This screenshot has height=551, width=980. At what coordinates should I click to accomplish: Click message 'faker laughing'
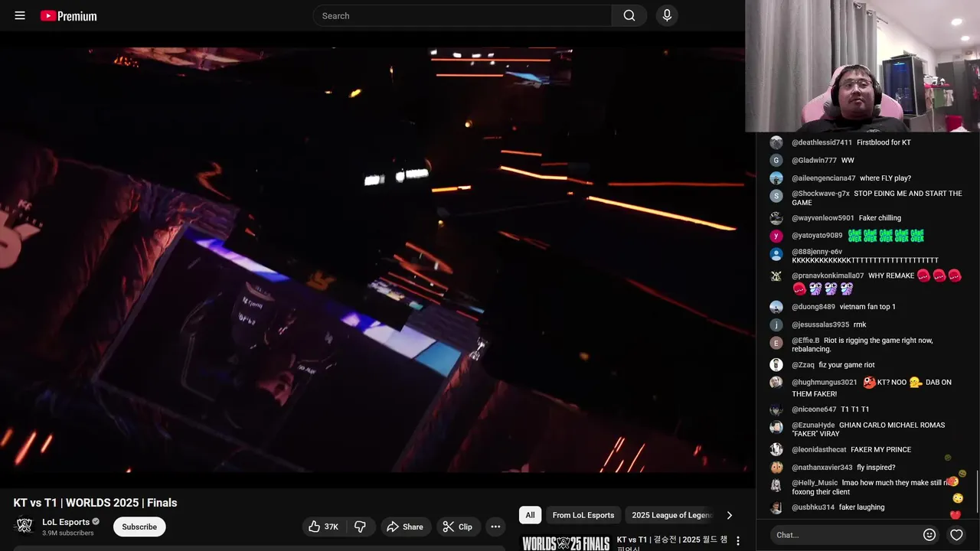[x=861, y=507]
